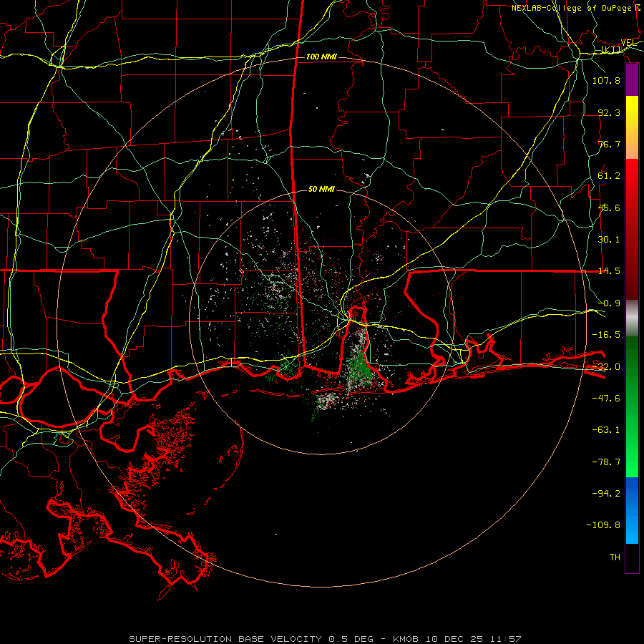This screenshot has height=644, width=644.
Task: Click the "50 NMI" range ring label
Action: (321, 189)
